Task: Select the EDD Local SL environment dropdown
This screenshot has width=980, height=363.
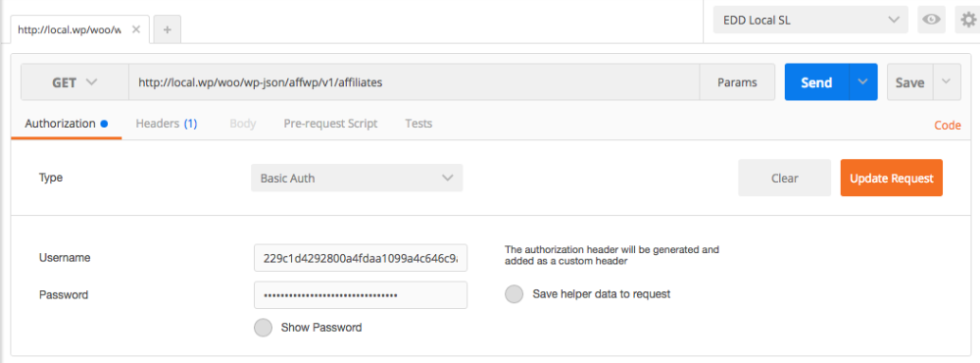Action: tap(810, 20)
